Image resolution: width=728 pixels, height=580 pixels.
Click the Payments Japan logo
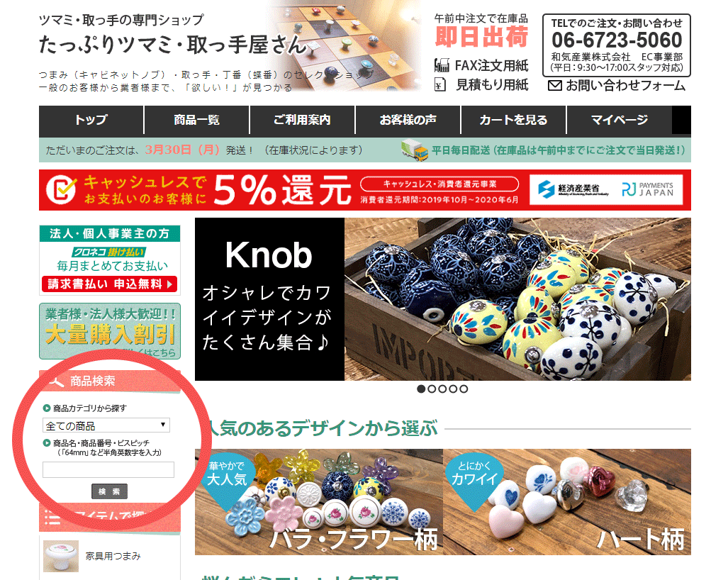(x=647, y=189)
